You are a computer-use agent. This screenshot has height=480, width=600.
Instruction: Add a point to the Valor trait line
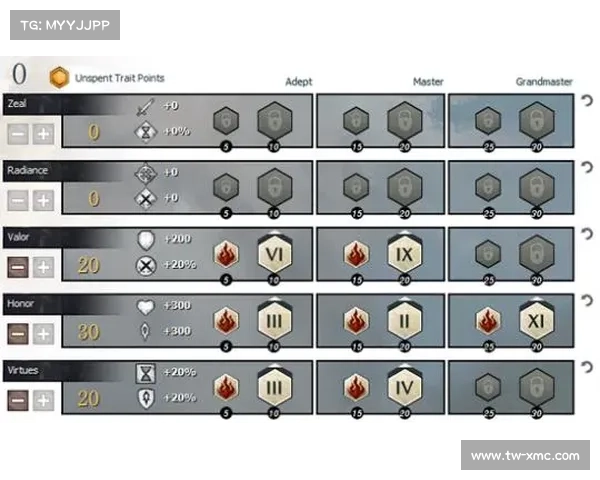pyautogui.click(x=43, y=267)
